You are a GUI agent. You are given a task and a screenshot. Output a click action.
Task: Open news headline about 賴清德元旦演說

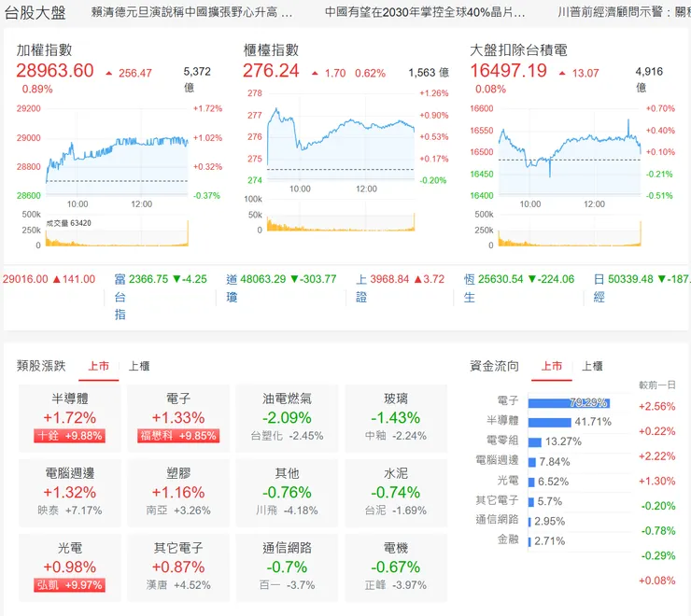(191, 12)
